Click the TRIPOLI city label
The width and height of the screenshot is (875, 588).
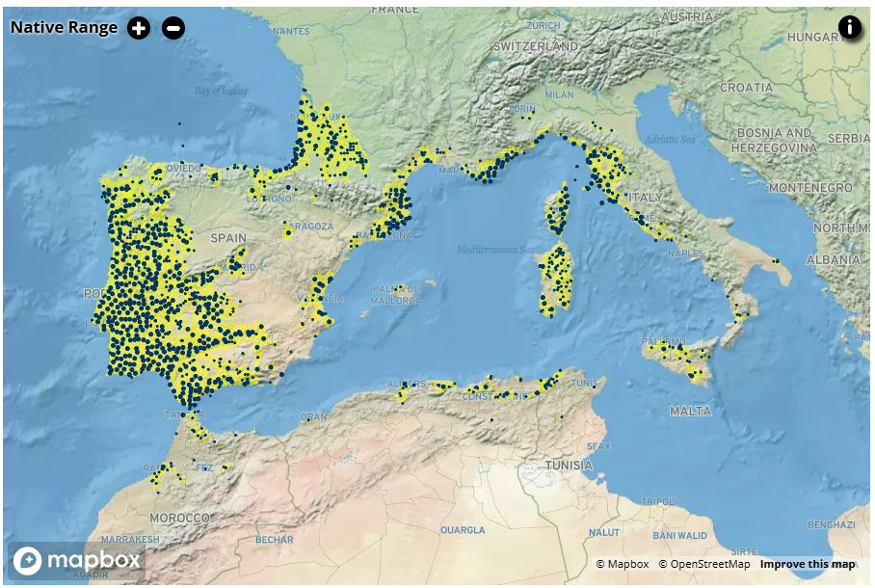659,501
